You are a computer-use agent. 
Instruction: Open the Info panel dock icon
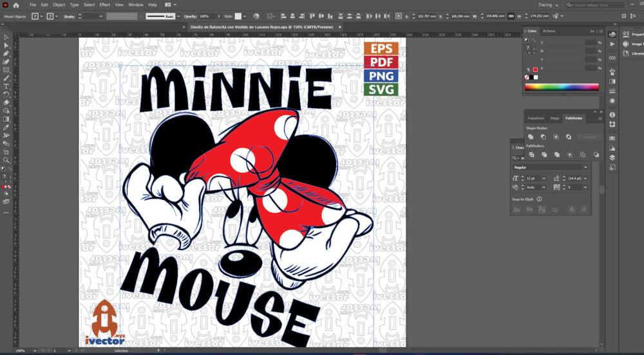tap(612, 114)
